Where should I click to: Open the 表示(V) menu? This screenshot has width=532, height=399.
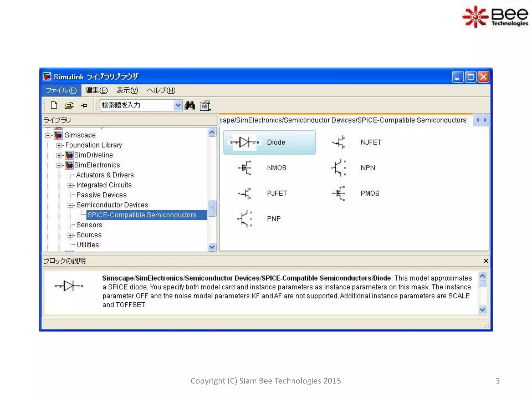(127, 90)
